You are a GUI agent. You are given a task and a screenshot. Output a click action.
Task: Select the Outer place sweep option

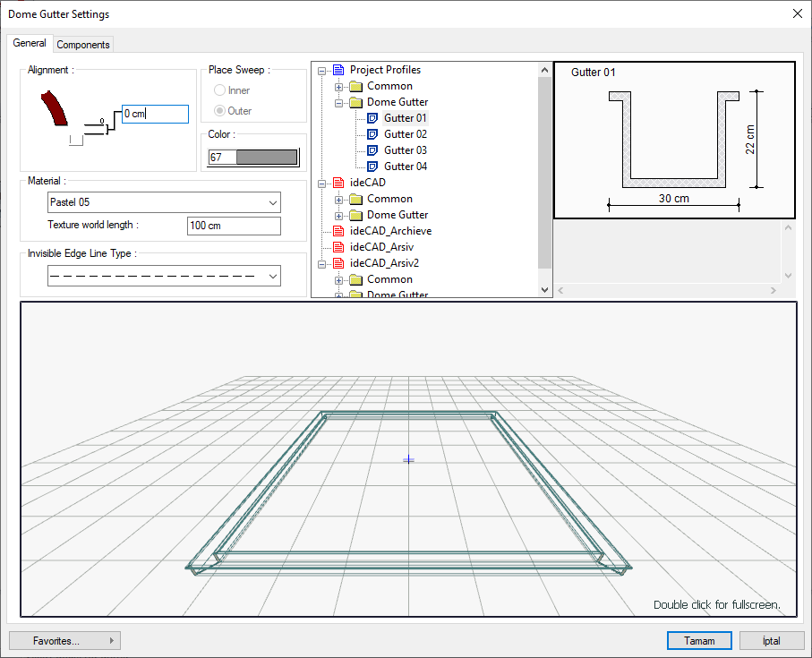pyautogui.click(x=219, y=111)
